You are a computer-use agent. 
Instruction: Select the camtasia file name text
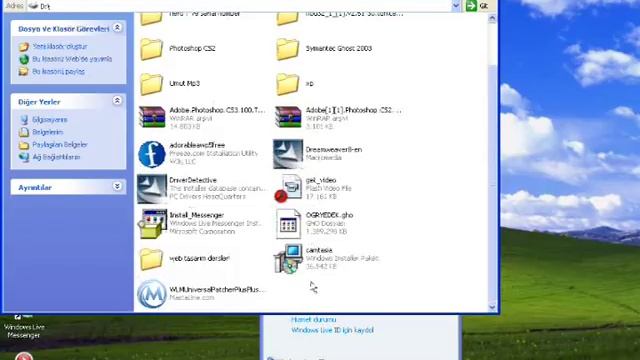tap(319, 250)
